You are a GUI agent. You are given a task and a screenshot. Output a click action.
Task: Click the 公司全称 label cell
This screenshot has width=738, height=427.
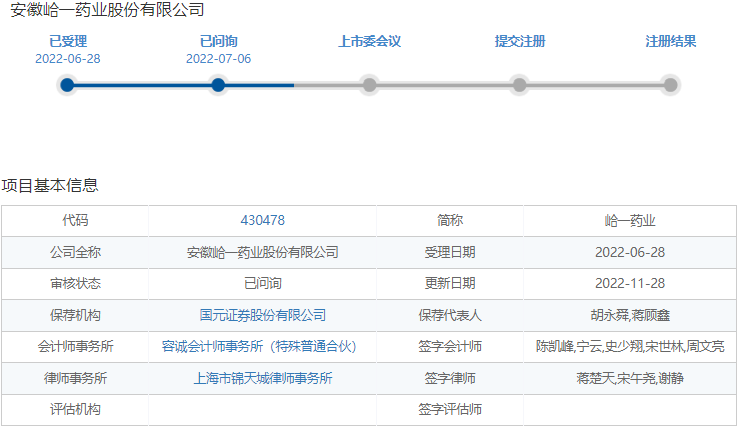[x=75, y=252]
